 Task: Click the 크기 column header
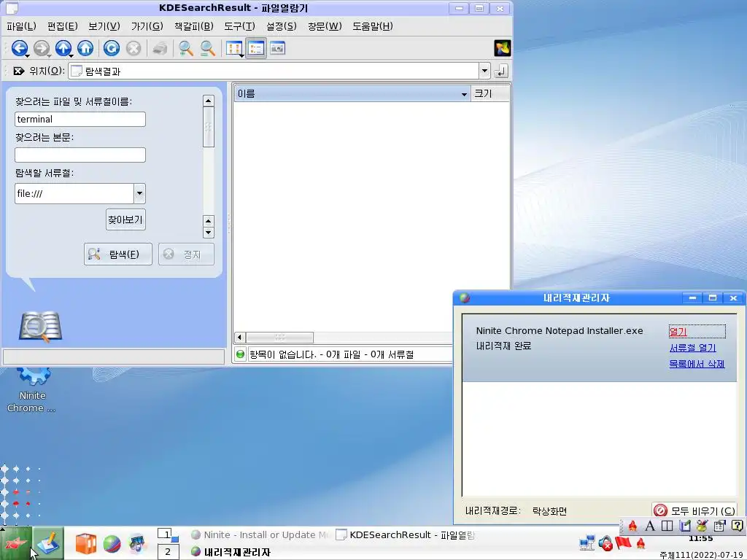(489, 94)
